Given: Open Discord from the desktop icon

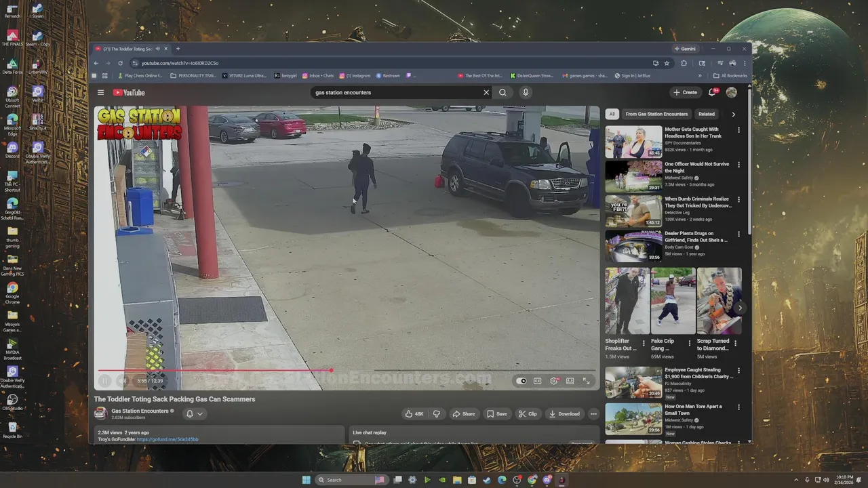Looking at the screenshot, I should (x=12, y=150).
